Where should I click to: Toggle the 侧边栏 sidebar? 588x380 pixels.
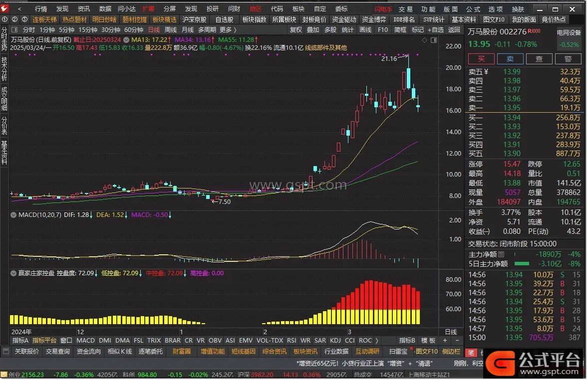(x=451, y=351)
